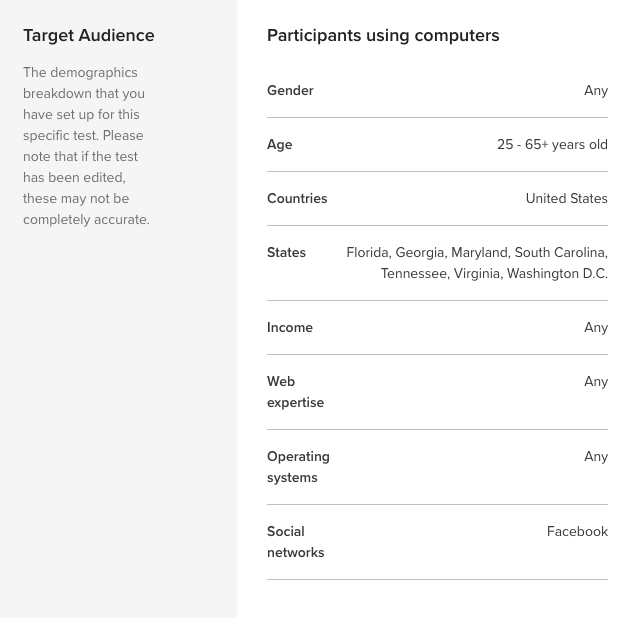The height and width of the screenshot is (618, 639).
Task: Click the Gender row label
Action: tap(290, 91)
